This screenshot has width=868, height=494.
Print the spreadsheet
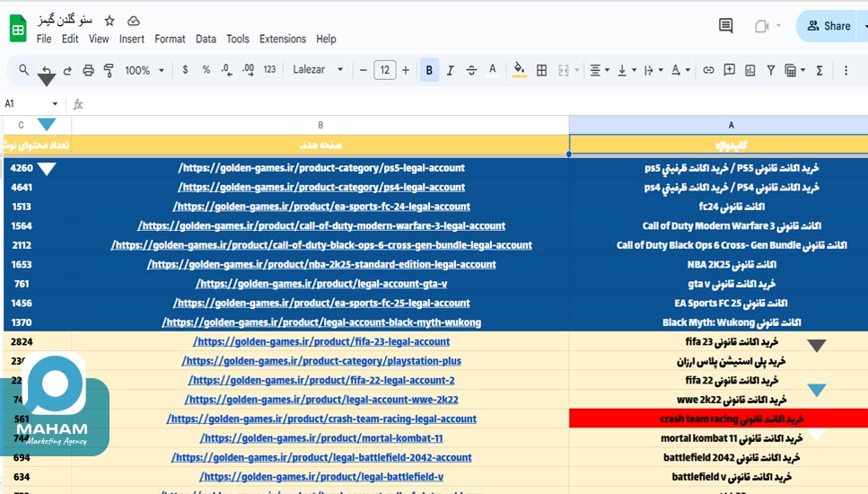click(x=88, y=70)
